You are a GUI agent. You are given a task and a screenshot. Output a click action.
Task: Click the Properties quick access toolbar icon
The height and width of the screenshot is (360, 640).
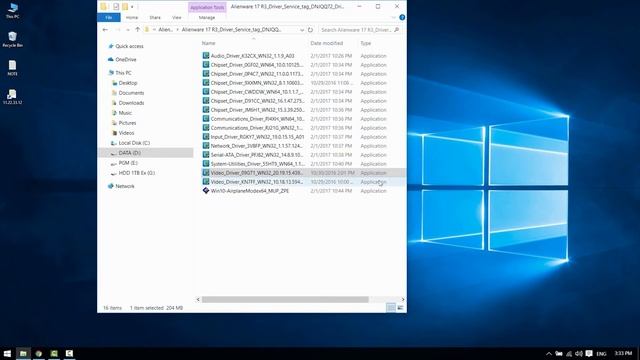[x=116, y=7]
